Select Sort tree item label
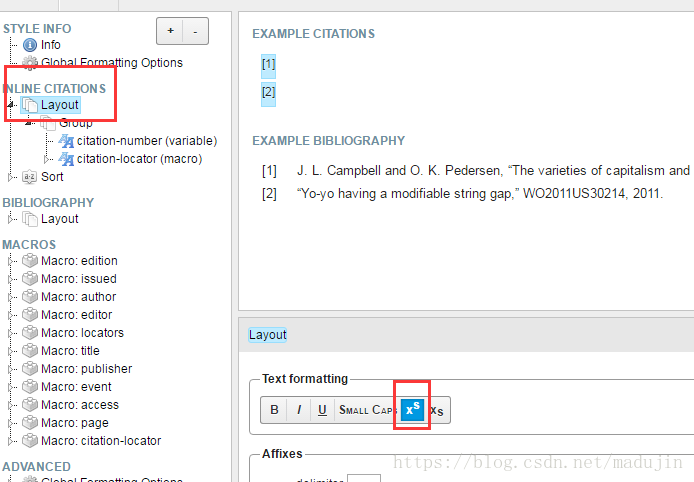Viewport: 694px width, 482px height. click(52, 177)
